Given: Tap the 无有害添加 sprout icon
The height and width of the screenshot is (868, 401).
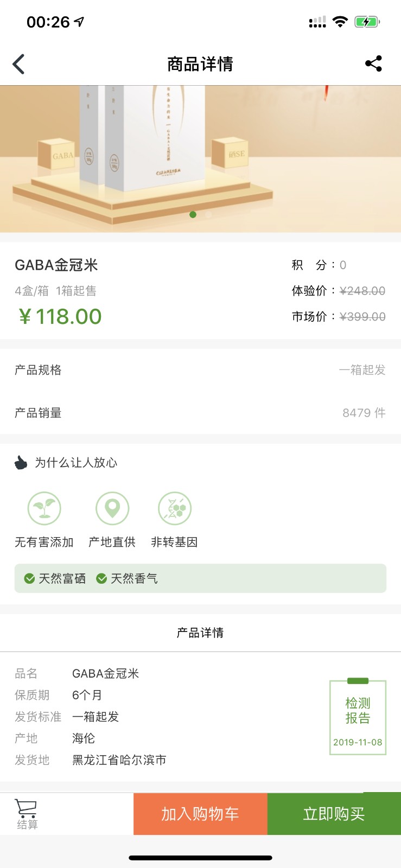Looking at the screenshot, I should tap(44, 508).
